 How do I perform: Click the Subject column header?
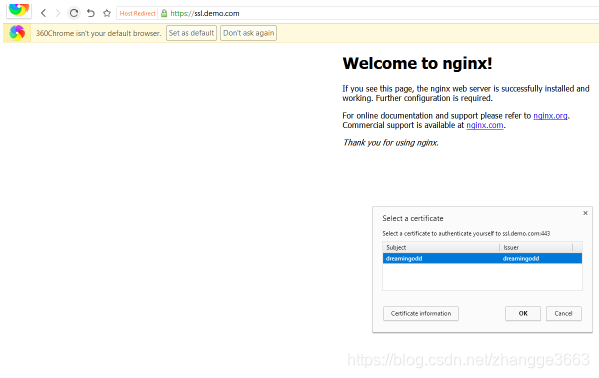(x=441, y=248)
